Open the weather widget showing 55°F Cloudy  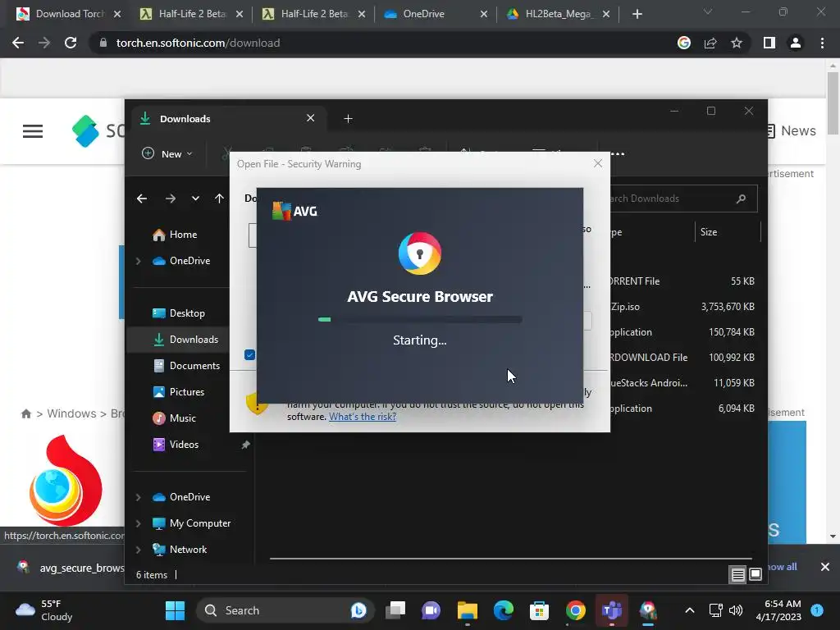pos(45,610)
